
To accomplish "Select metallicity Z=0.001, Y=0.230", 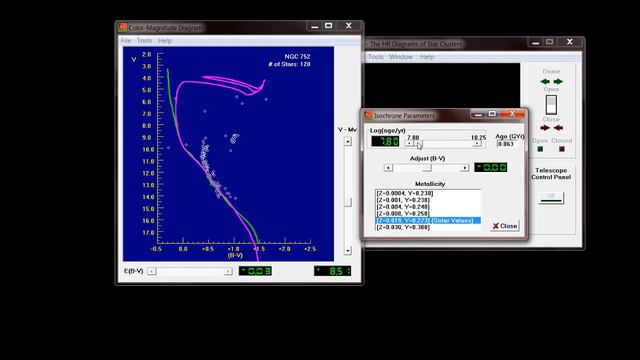I will point(427,200).
